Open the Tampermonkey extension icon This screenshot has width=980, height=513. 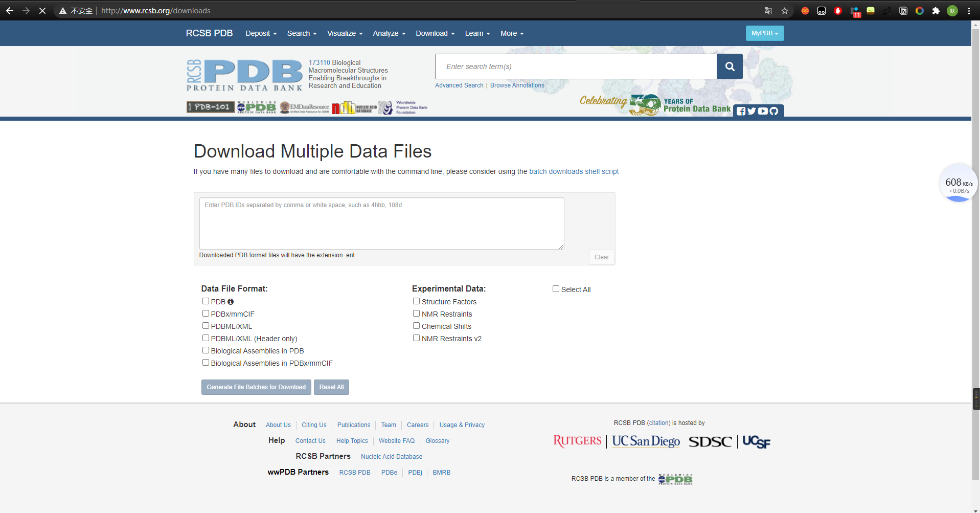[822, 11]
